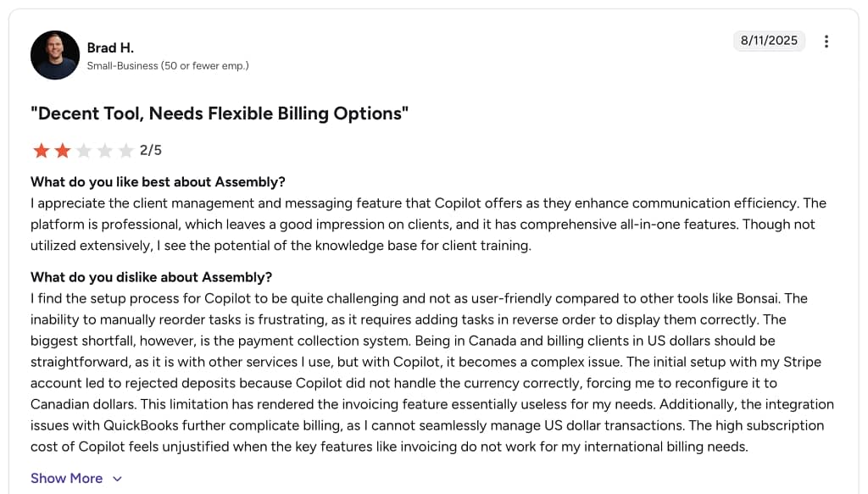Click the Small-Business company size label

coord(168,66)
